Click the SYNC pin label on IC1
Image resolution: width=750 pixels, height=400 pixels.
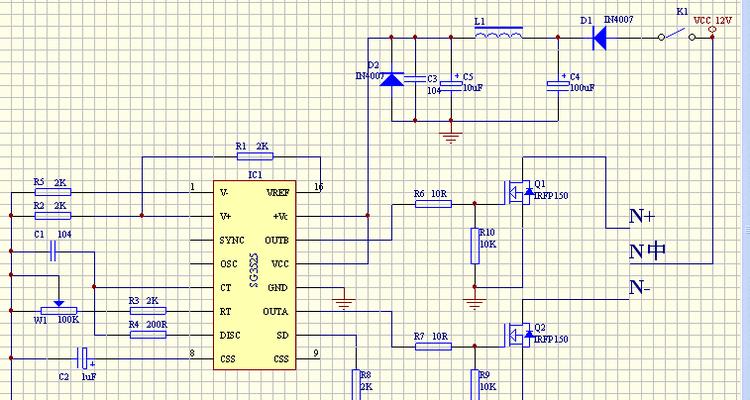coord(232,240)
